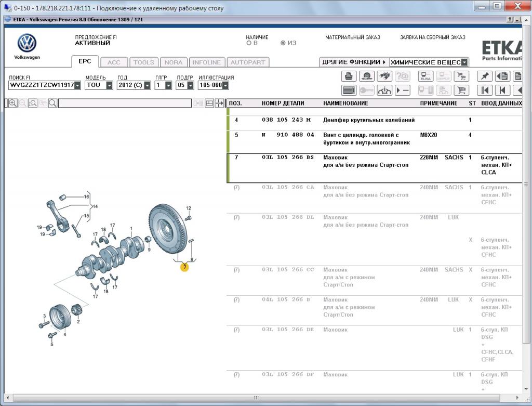
Task: Click the ПРИМЕЧАНИЕ column header
Action: (438, 103)
